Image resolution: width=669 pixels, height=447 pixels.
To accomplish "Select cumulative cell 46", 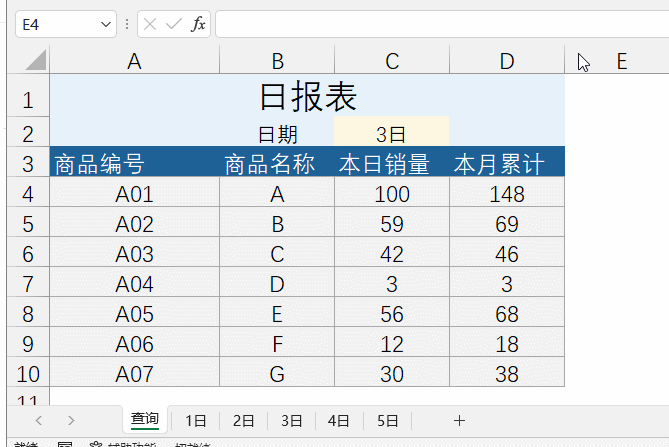I will click(507, 252).
